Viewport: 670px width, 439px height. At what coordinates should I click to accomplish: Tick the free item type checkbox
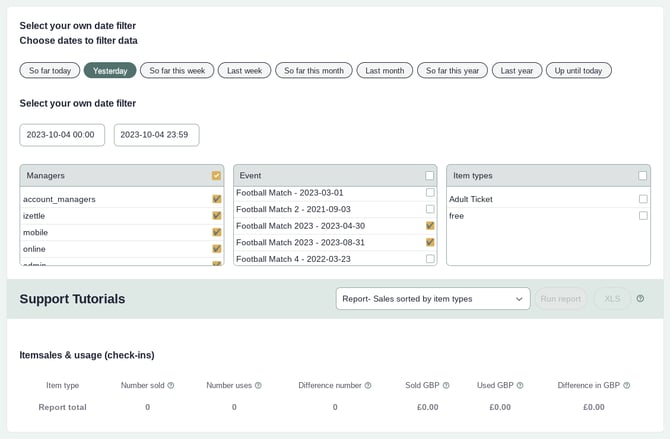[643, 215]
